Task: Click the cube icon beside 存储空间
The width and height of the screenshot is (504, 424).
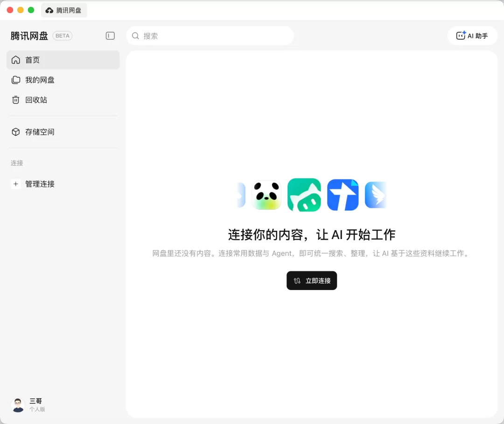Action: pyautogui.click(x=16, y=132)
